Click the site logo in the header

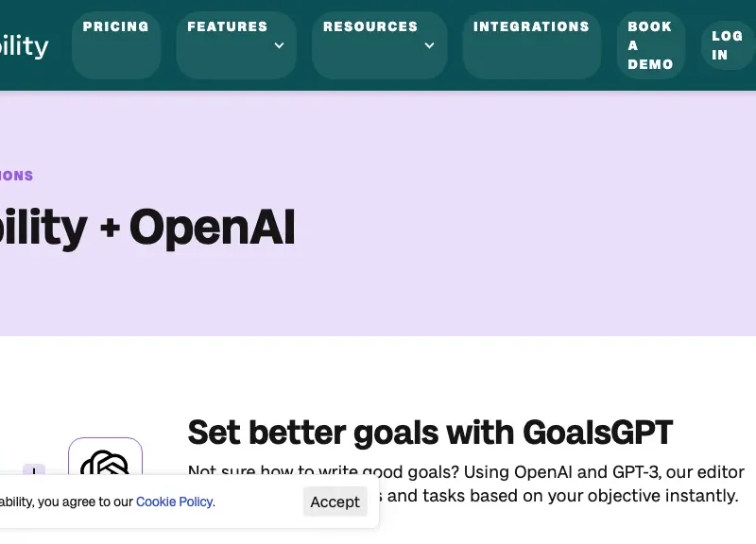pos(24,45)
